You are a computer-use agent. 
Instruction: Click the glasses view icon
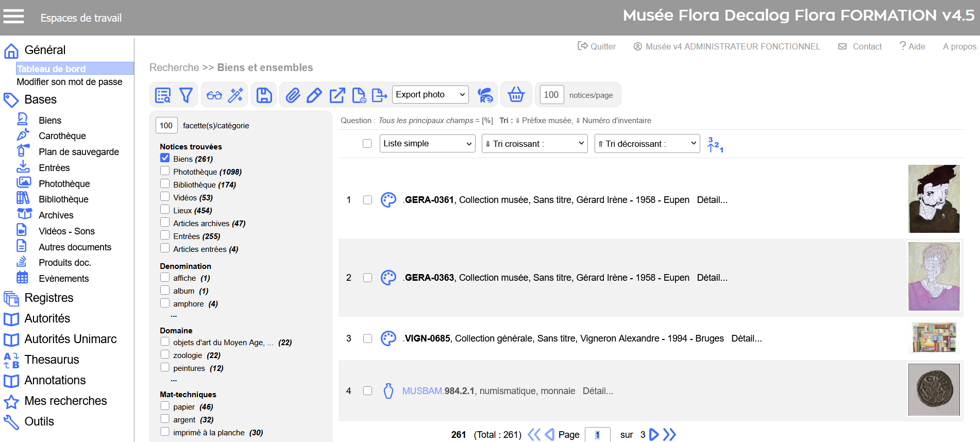click(214, 95)
